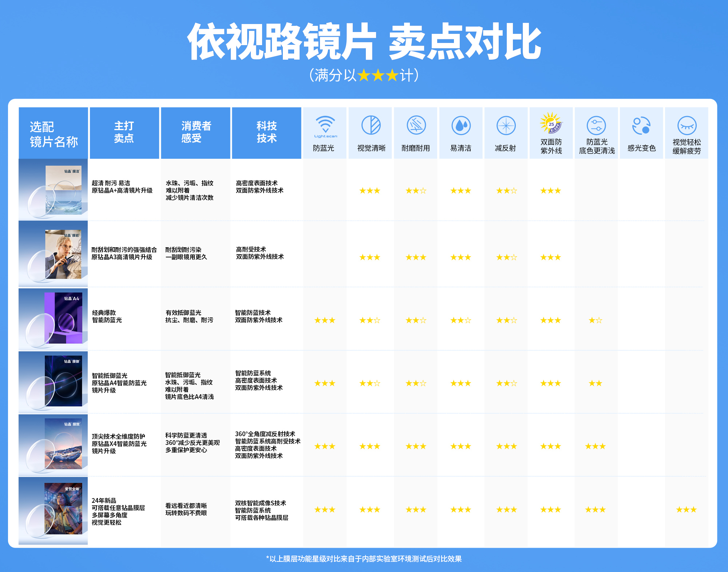Screen dimensions: 728x572
Task: Click 膜致 row 底色更清浅 three-star rating
Action: coord(596,446)
